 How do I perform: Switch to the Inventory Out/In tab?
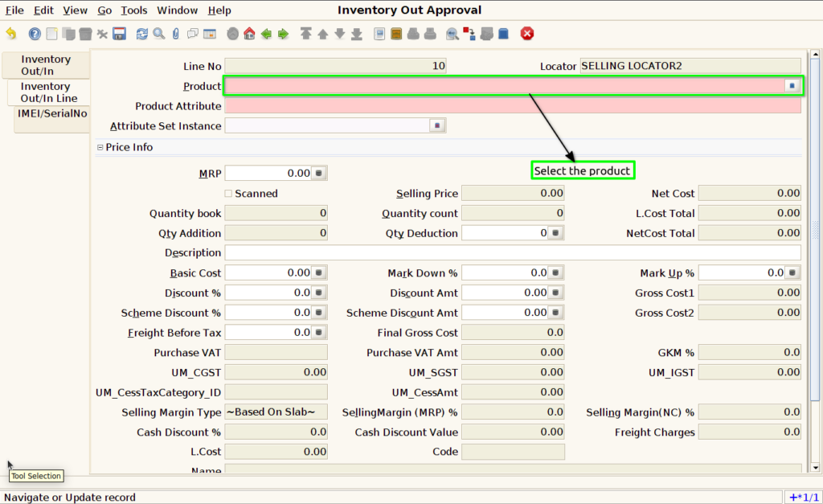click(x=46, y=65)
